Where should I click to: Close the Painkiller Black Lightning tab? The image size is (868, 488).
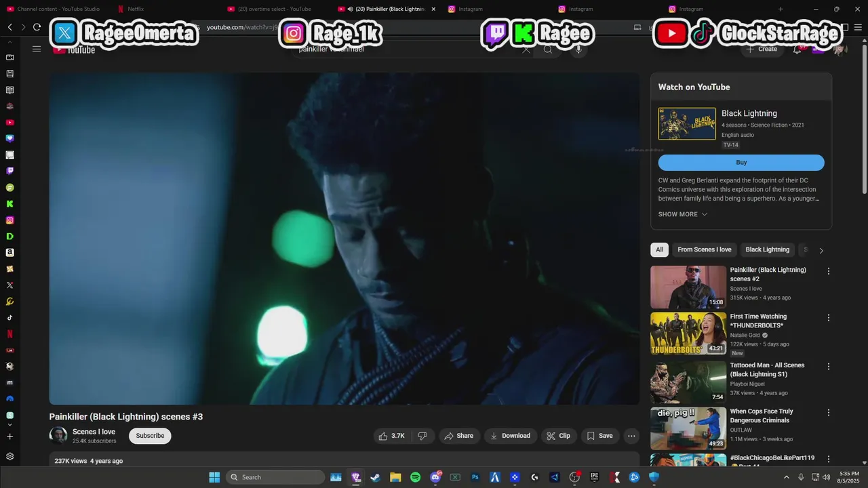click(433, 9)
